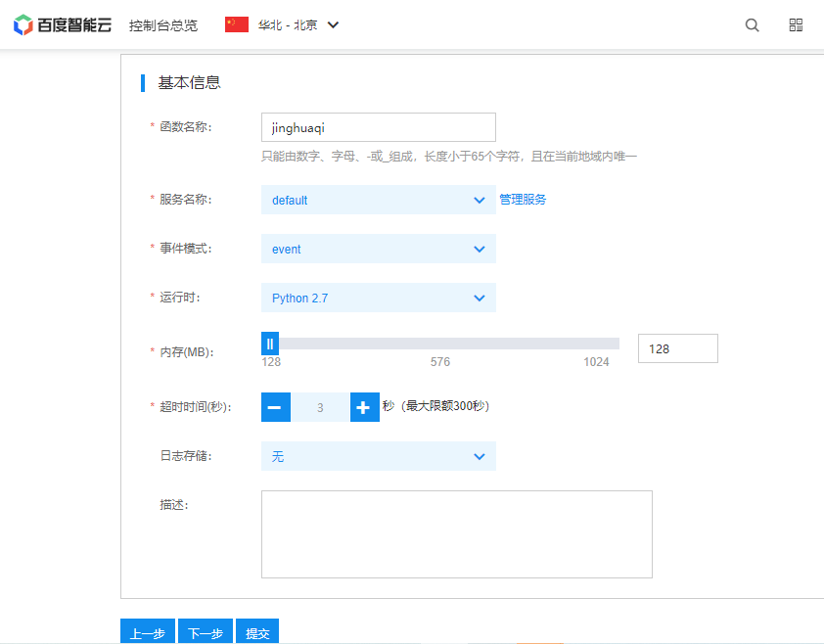Open the grid apps icon in header

click(x=796, y=24)
